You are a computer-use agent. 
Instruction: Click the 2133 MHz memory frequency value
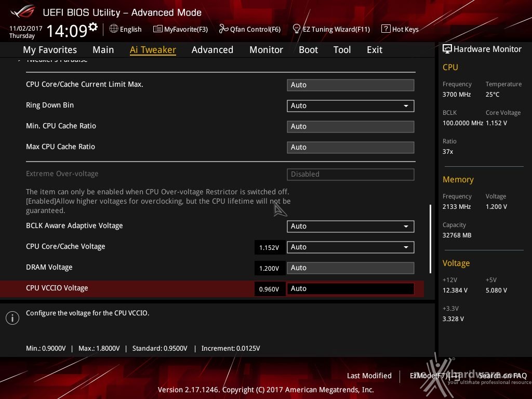[457, 207]
